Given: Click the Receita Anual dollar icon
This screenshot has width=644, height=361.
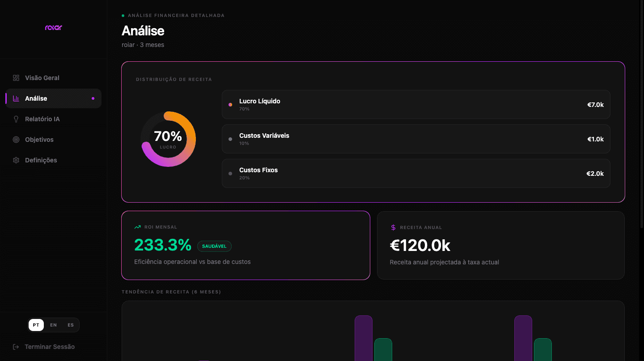Looking at the screenshot, I should point(394,227).
